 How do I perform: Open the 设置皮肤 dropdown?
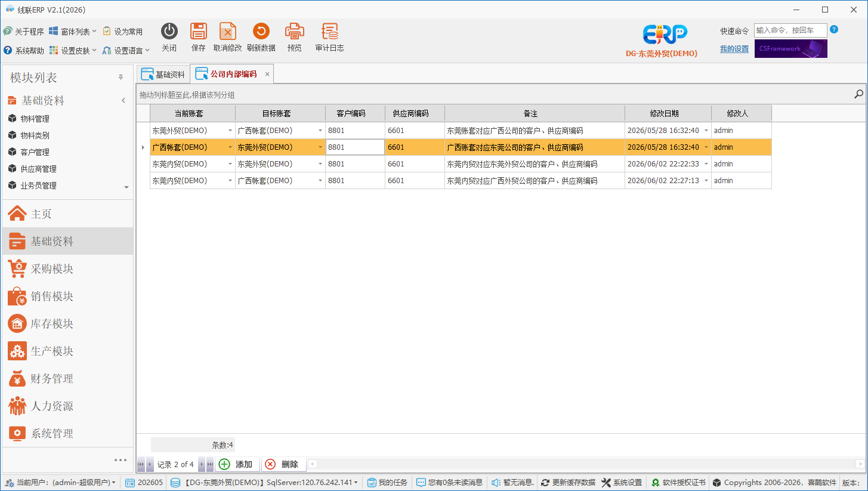pyautogui.click(x=73, y=51)
